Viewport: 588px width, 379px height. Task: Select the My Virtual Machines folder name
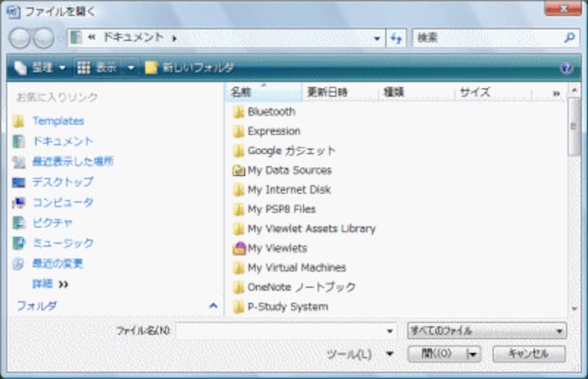pyautogui.click(x=297, y=267)
